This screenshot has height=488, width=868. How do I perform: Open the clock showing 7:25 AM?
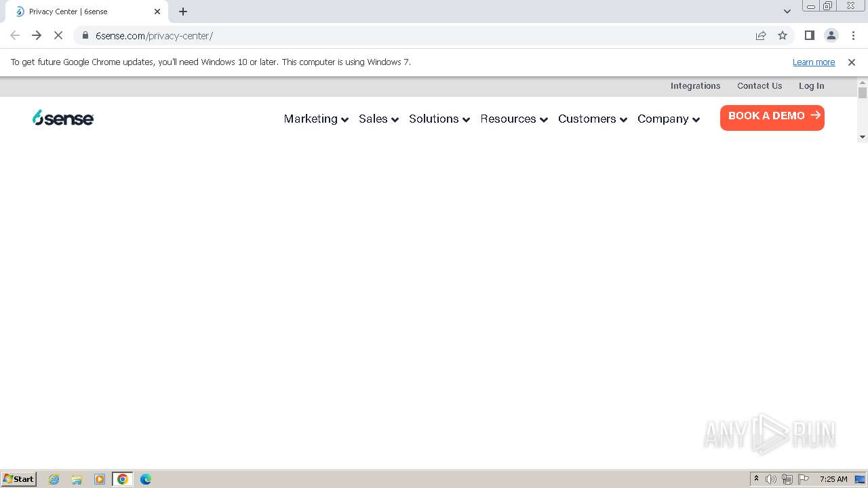(833, 479)
